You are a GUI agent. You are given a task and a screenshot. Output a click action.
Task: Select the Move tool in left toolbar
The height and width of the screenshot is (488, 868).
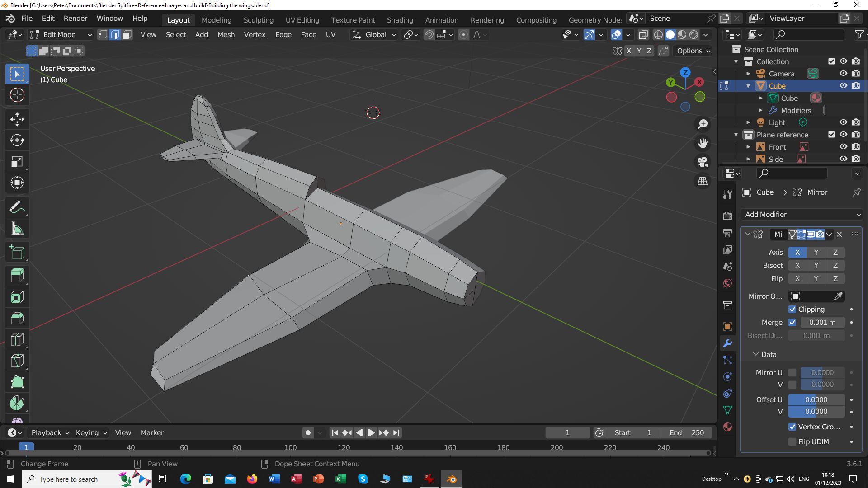point(17,119)
